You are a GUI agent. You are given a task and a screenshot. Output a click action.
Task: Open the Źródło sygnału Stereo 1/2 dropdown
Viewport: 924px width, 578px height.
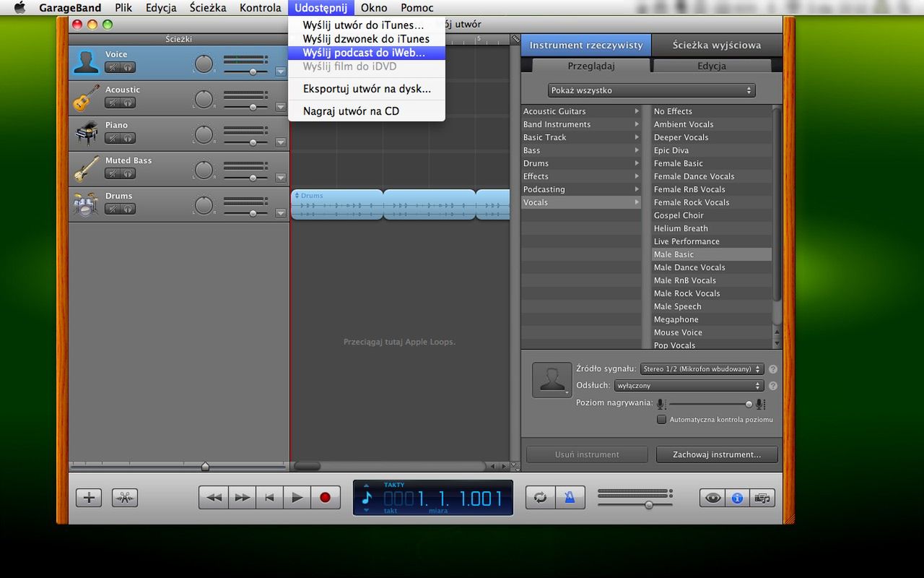(702, 369)
